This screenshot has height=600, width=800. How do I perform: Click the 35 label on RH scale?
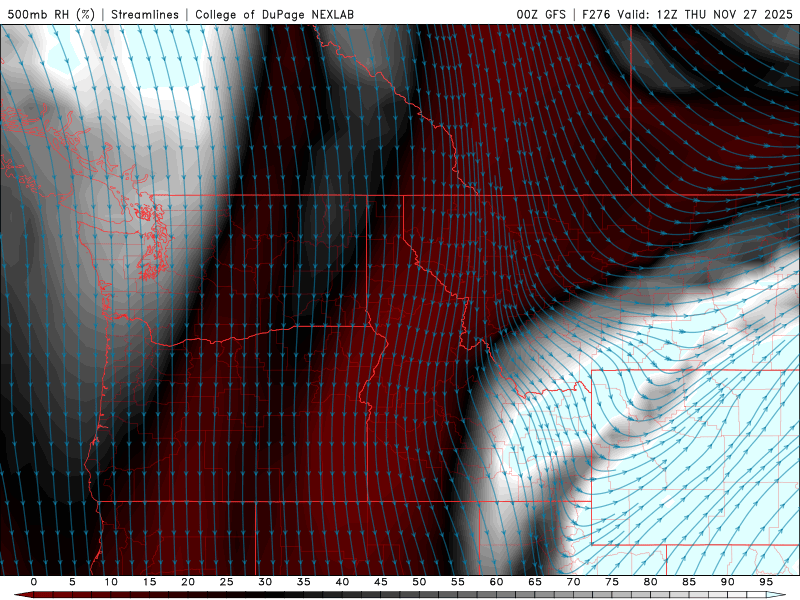304,582
